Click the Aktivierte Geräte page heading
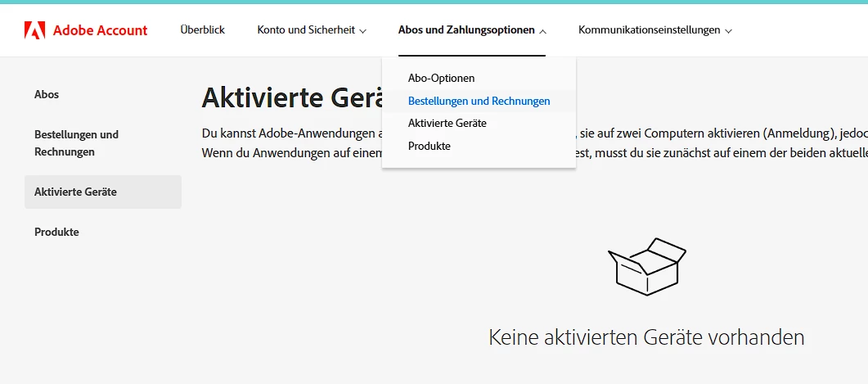Image resolution: width=868 pixels, height=384 pixels. (292, 97)
